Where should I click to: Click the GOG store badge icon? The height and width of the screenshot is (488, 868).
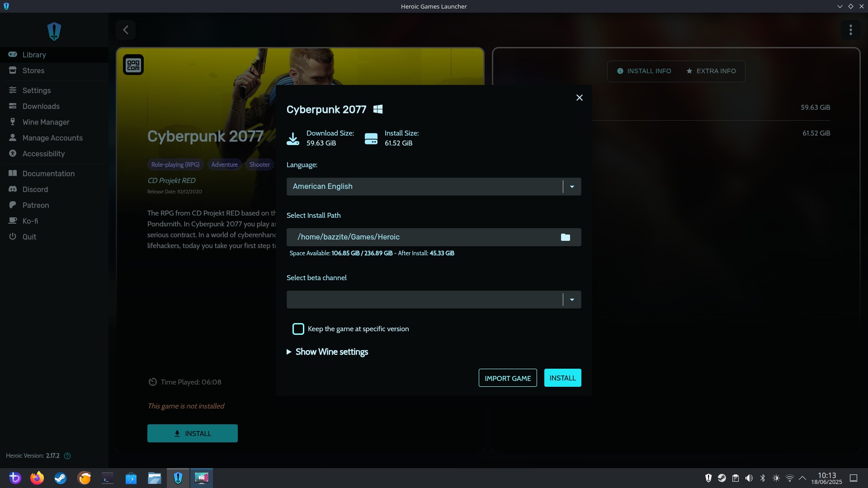pos(133,65)
